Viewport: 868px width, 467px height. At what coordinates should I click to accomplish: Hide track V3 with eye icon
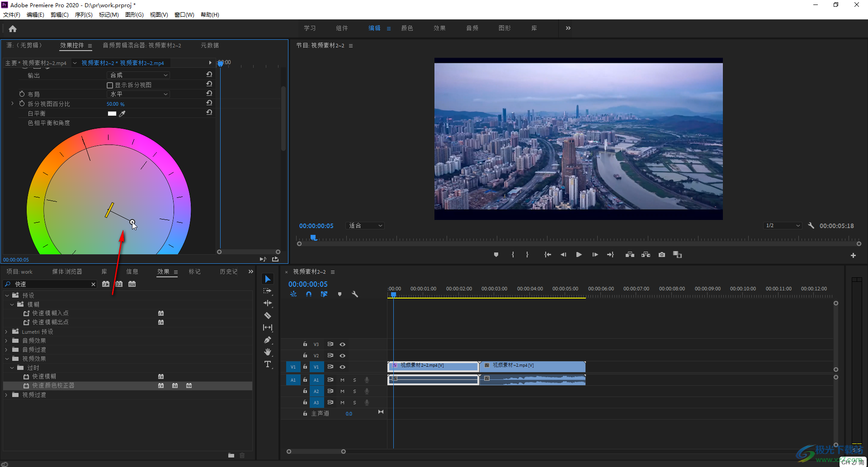click(x=343, y=344)
